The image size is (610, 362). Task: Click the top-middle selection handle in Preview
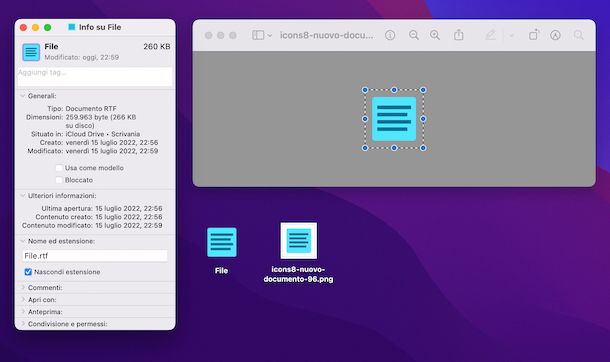(394, 90)
